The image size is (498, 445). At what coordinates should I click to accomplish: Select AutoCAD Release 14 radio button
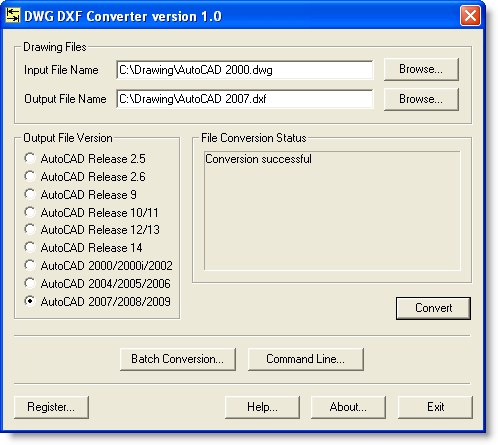pyautogui.click(x=30, y=247)
